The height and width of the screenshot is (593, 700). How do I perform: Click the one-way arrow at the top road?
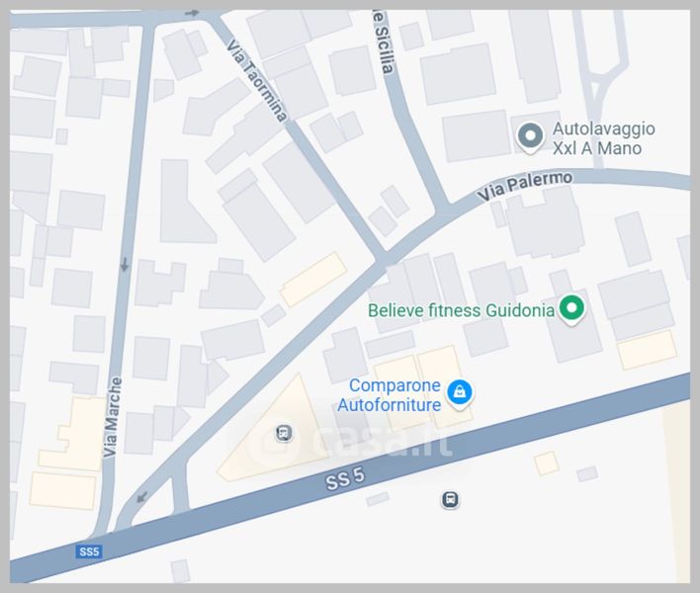tap(192, 14)
